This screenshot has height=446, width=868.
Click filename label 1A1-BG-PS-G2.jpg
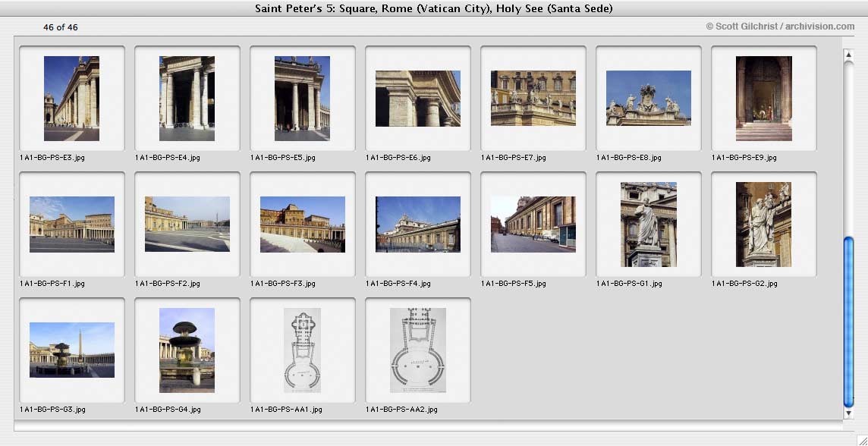[x=744, y=284]
